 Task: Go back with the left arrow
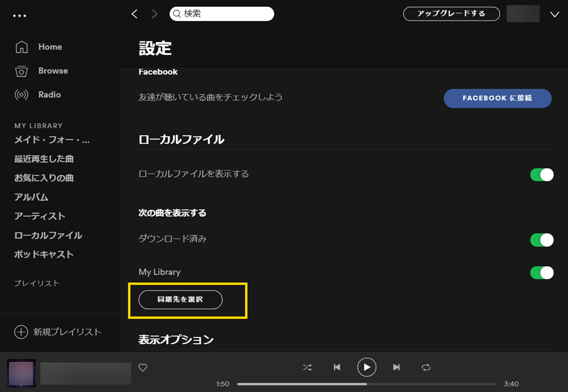pos(135,14)
